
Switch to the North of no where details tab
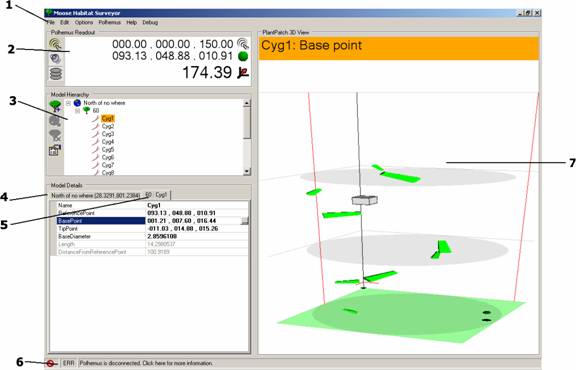(95, 195)
